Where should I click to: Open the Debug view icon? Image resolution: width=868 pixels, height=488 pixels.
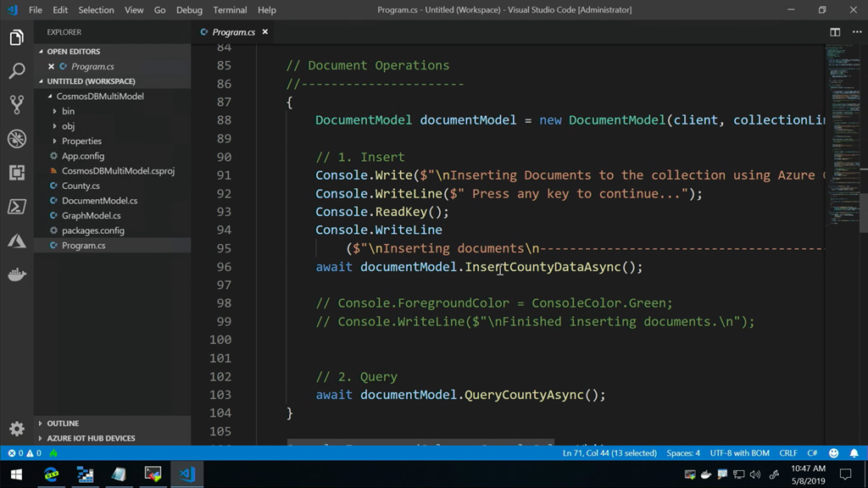17,139
